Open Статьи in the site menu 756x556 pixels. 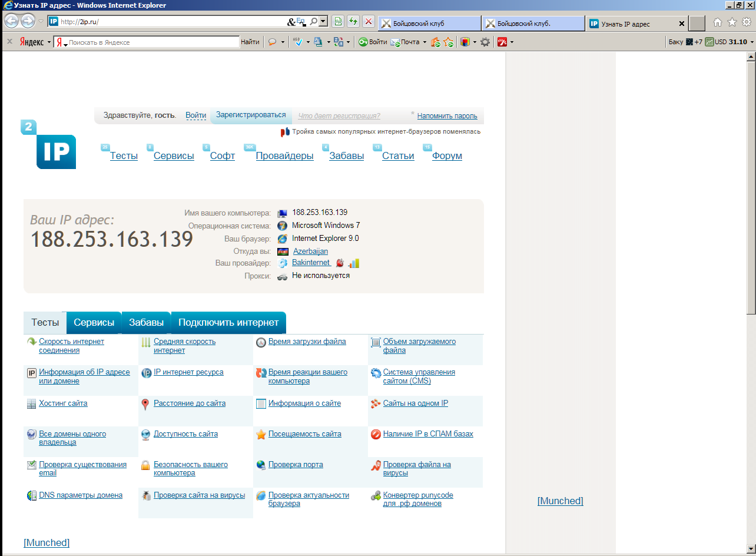[x=398, y=156]
